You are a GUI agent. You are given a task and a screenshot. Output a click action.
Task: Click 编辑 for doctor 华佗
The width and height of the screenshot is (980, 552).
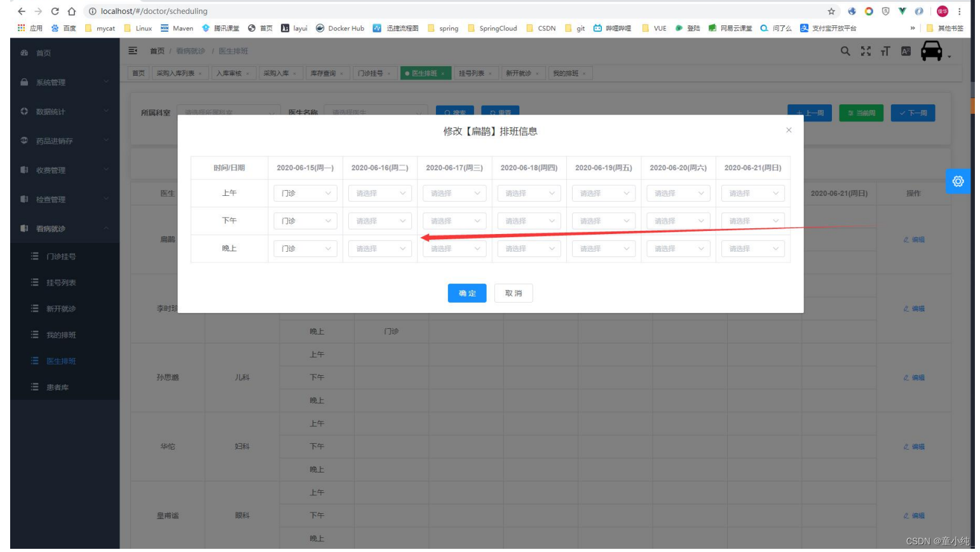914,446
